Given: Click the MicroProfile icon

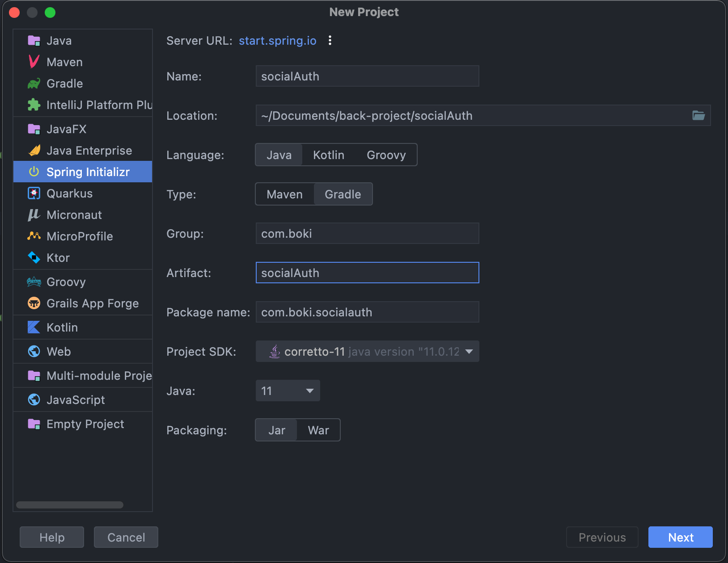Looking at the screenshot, I should (34, 236).
